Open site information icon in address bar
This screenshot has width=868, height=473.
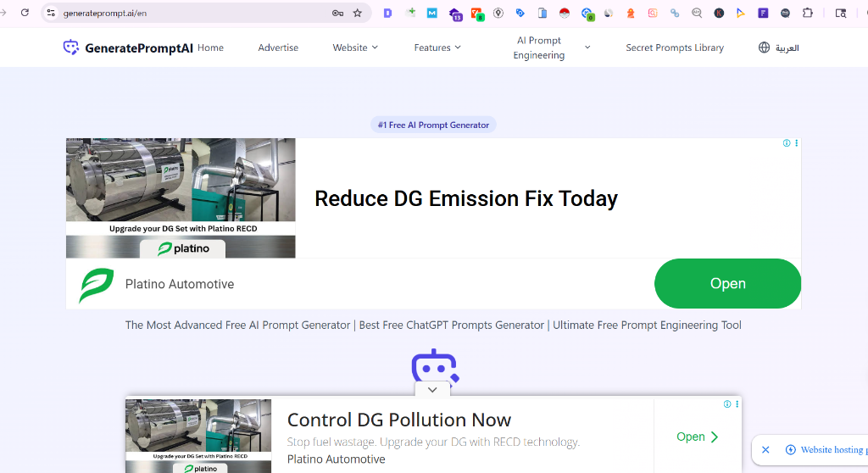[51, 13]
